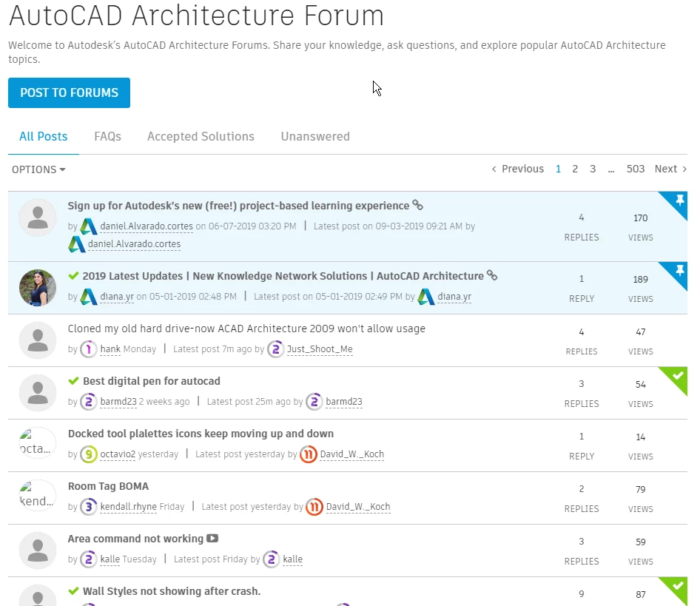The image size is (700, 606).
Task: Click rank 3 badge beside kendall.rhyne
Action: [x=88, y=507]
